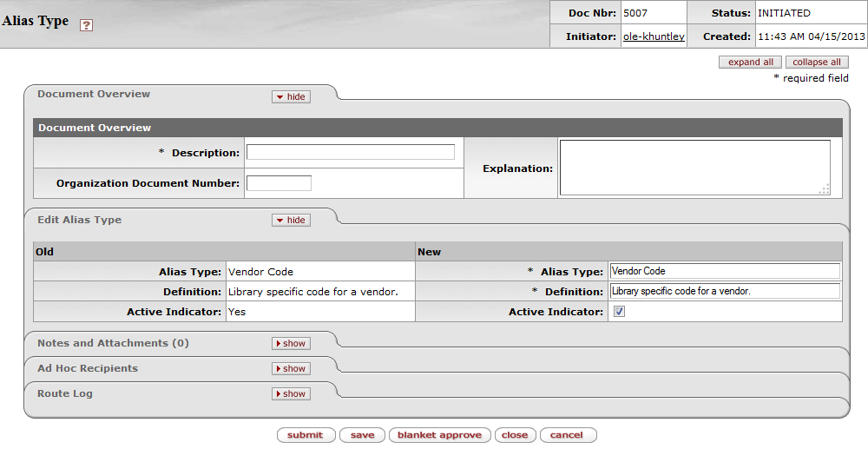868x449 pixels.
Task: Show the Ad Hoc Recipients section
Action: [291, 369]
